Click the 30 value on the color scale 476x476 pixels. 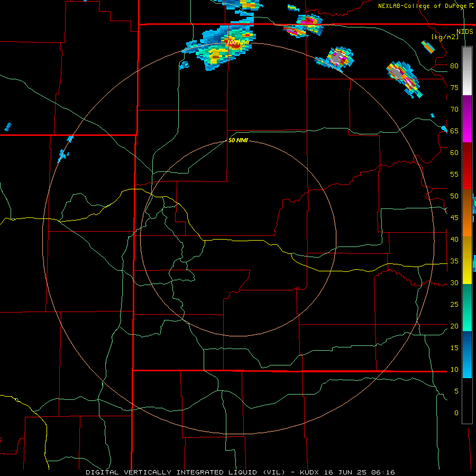(454, 282)
